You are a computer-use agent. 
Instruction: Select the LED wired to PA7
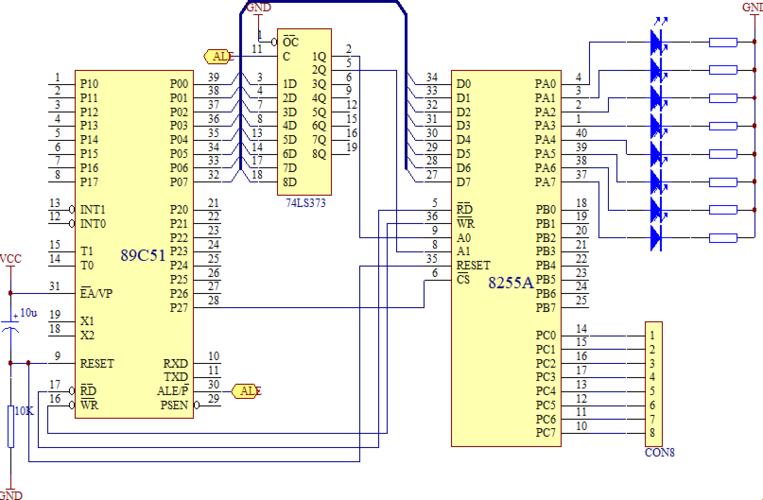(657, 238)
